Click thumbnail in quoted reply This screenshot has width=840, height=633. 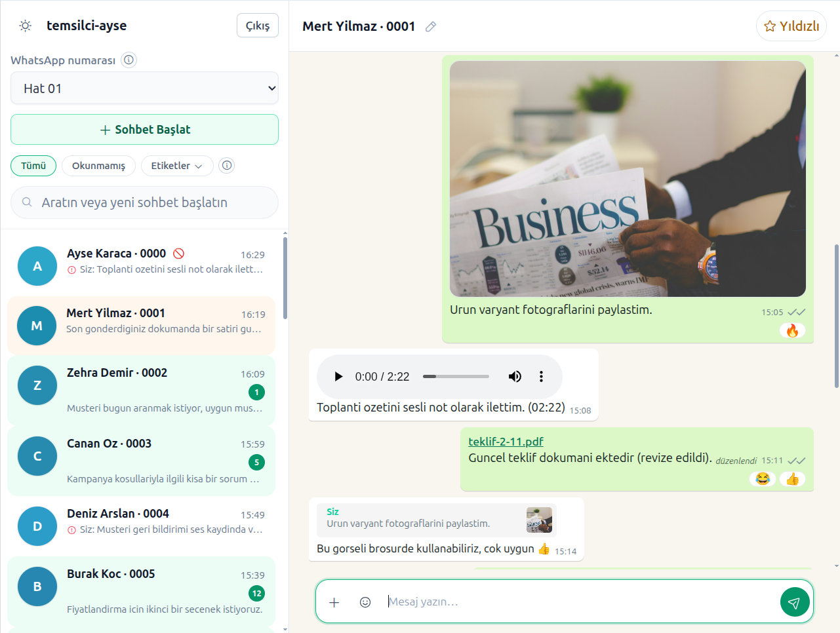click(x=539, y=520)
